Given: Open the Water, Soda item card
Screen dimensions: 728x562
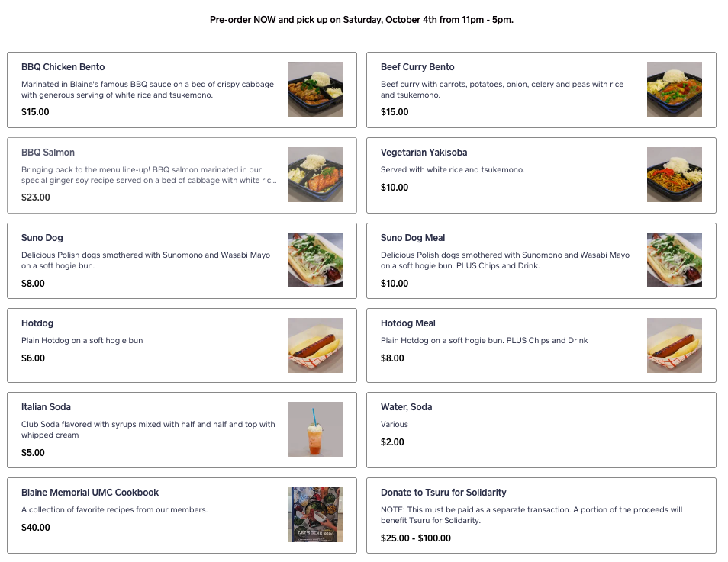Looking at the screenshot, I should (541, 430).
